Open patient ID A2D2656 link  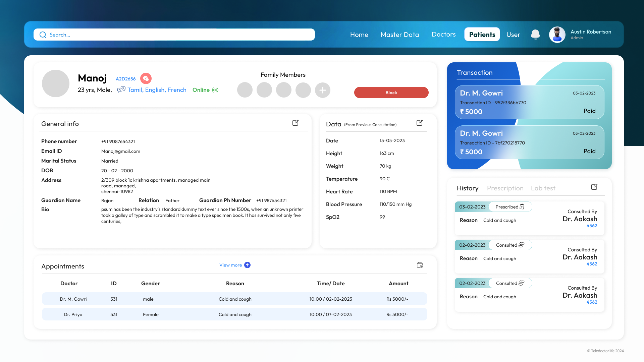[126, 79]
